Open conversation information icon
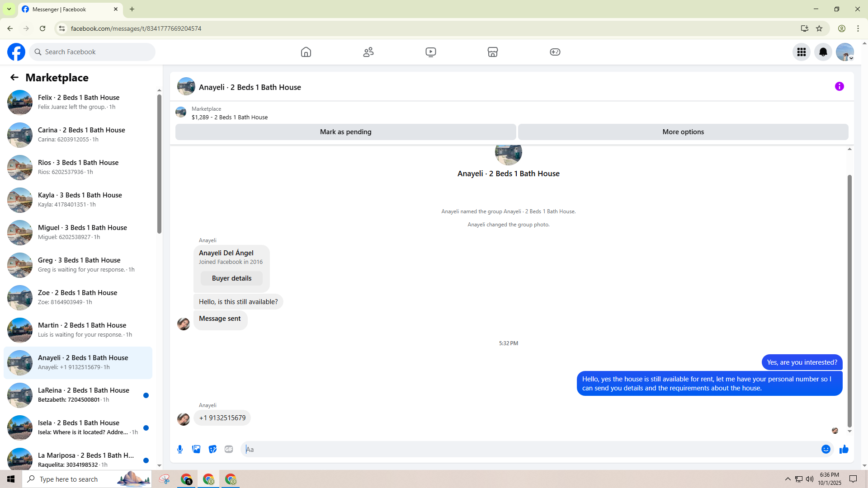Screen dimensions: 868x488 [x=840, y=86]
